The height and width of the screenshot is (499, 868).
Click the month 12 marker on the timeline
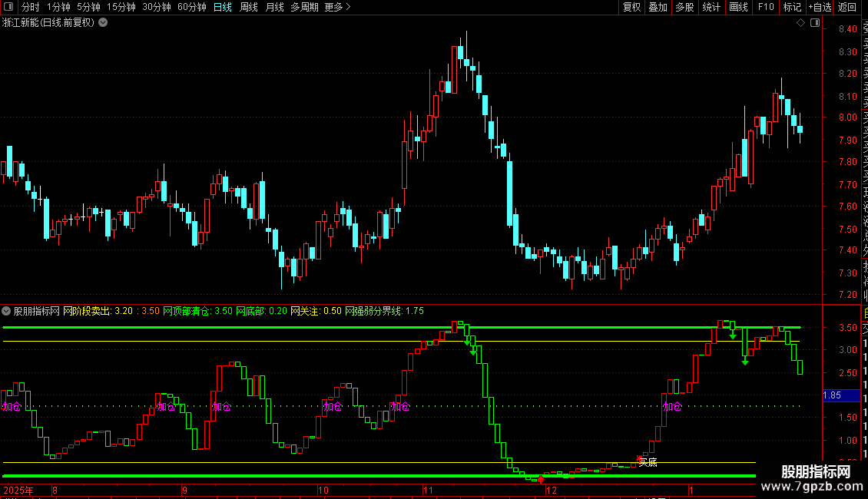pyautogui.click(x=552, y=490)
